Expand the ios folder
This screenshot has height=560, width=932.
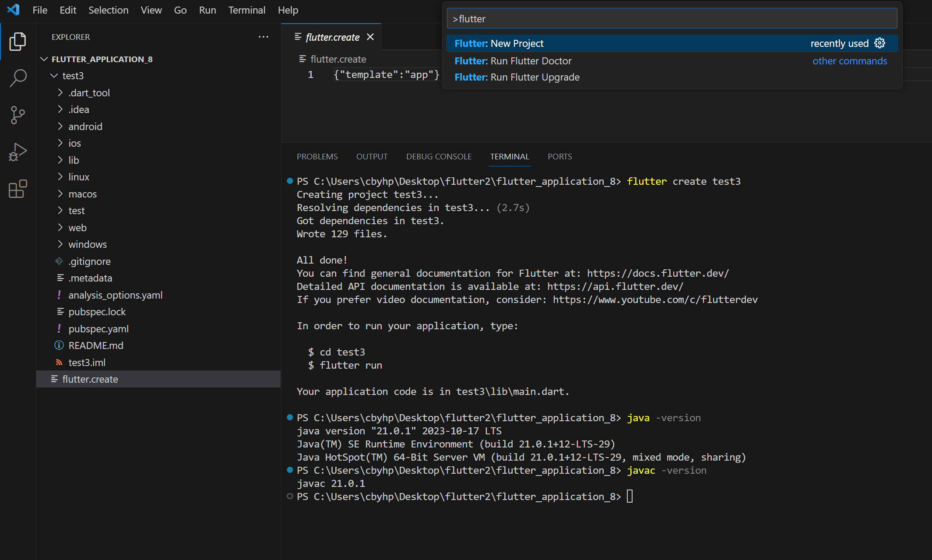60,143
